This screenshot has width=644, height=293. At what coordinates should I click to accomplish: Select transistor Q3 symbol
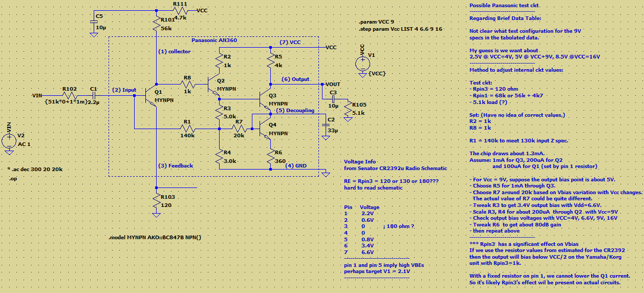coord(266,99)
